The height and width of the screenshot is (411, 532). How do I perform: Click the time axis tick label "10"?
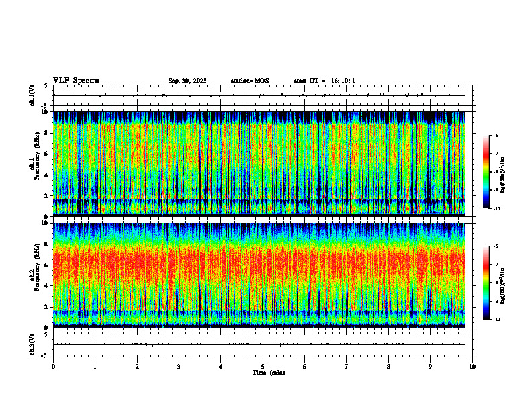[472, 367]
